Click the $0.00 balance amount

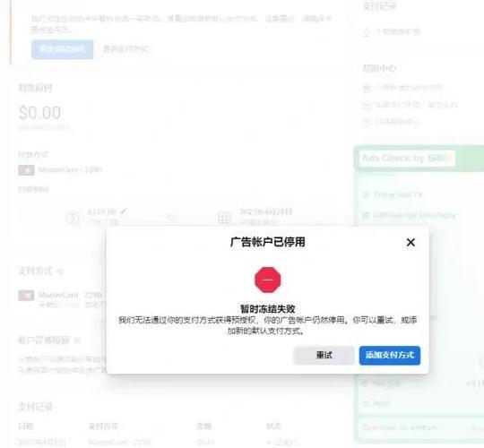(39, 113)
